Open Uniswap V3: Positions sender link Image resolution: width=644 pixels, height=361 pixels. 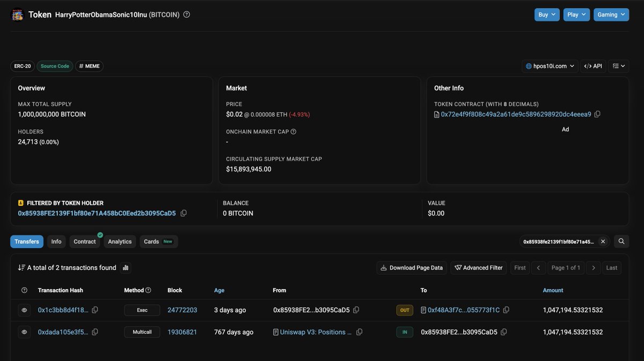(316, 332)
